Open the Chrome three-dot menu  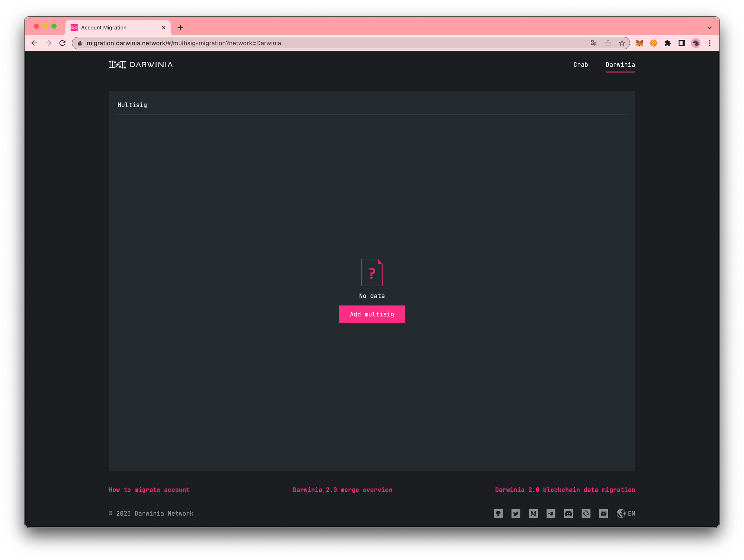point(709,43)
